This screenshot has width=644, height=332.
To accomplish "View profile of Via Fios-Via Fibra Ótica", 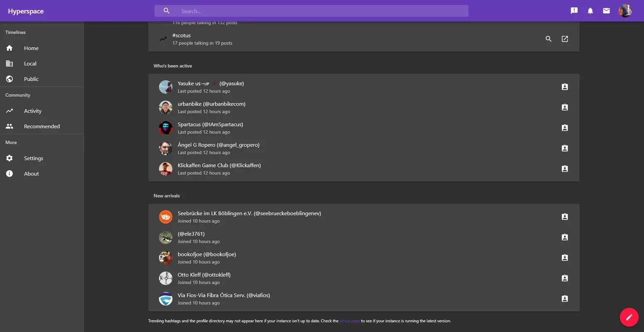I will point(565,299).
